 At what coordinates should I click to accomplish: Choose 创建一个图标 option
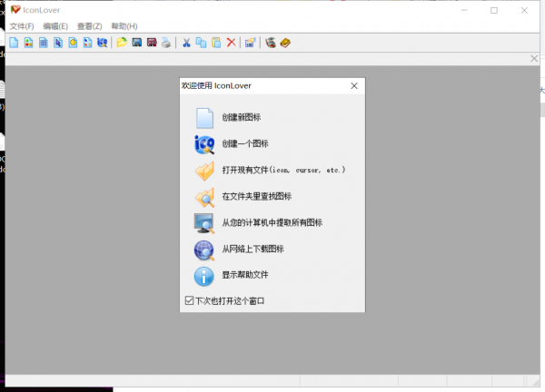[x=245, y=143]
